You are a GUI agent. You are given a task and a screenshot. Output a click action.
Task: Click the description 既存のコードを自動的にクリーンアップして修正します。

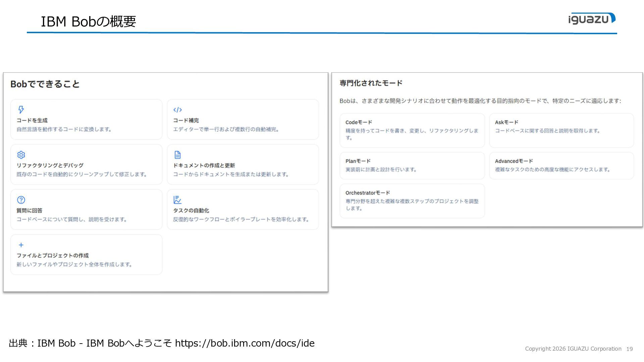(82, 174)
